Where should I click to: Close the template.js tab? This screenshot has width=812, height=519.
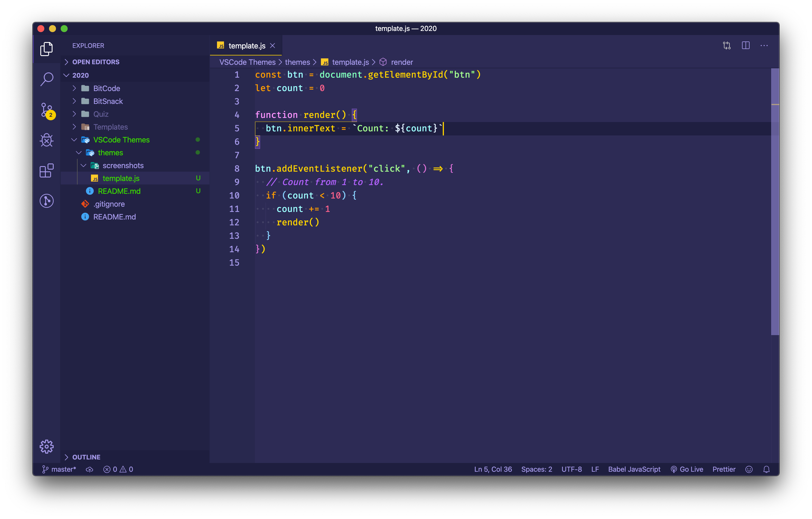(272, 46)
